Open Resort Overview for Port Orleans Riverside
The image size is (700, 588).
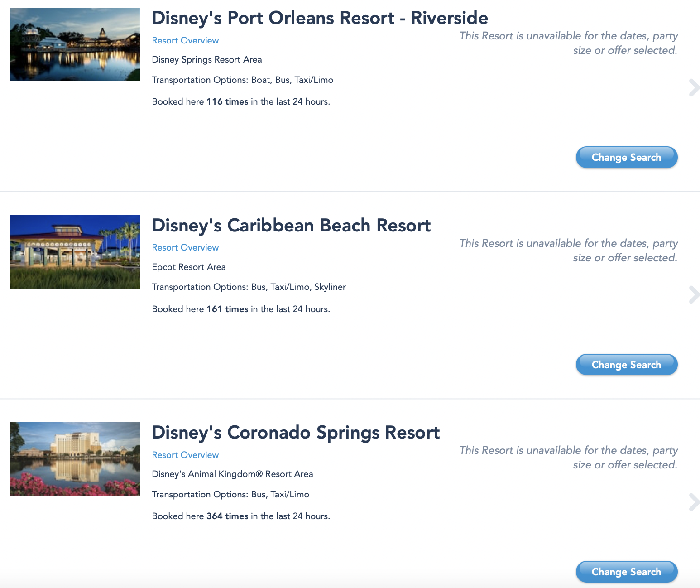185,40
